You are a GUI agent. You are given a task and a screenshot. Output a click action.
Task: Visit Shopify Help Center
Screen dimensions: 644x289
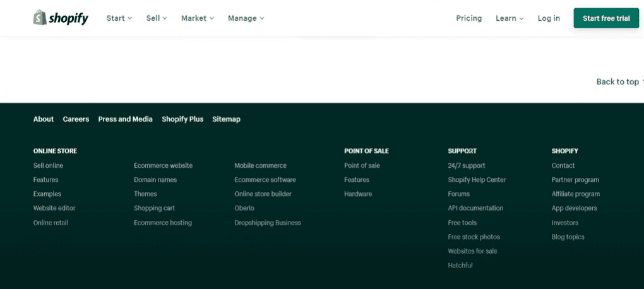pos(477,180)
